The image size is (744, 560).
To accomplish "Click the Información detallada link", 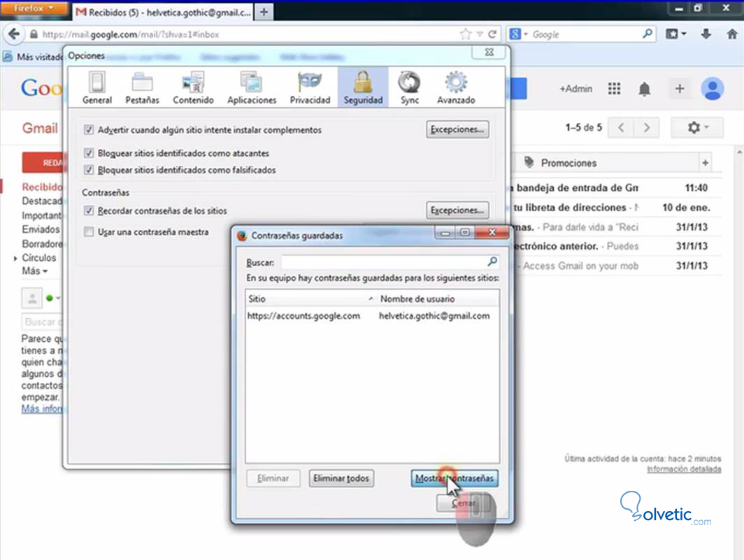I will tap(684, 469).
